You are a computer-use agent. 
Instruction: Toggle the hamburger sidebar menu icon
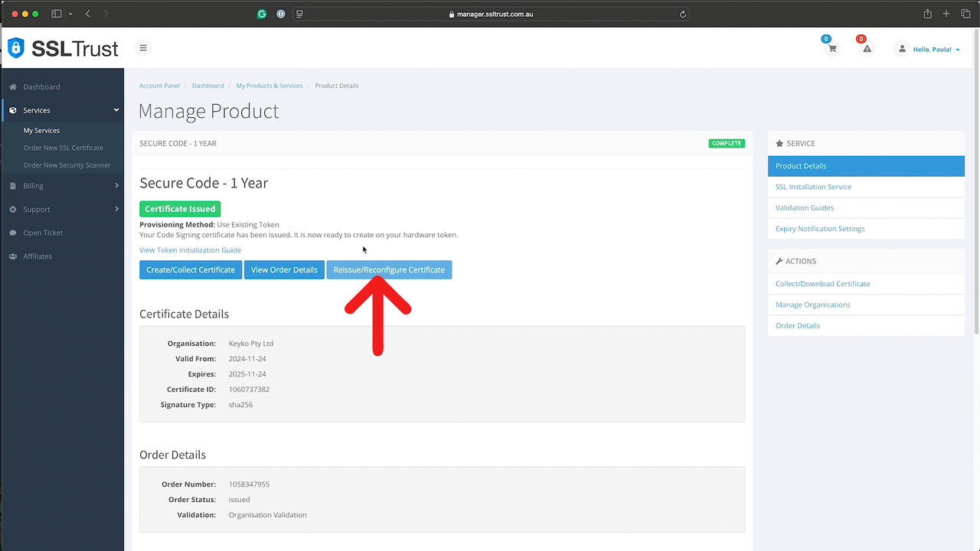pyautogui.click(x=142, y=47)
